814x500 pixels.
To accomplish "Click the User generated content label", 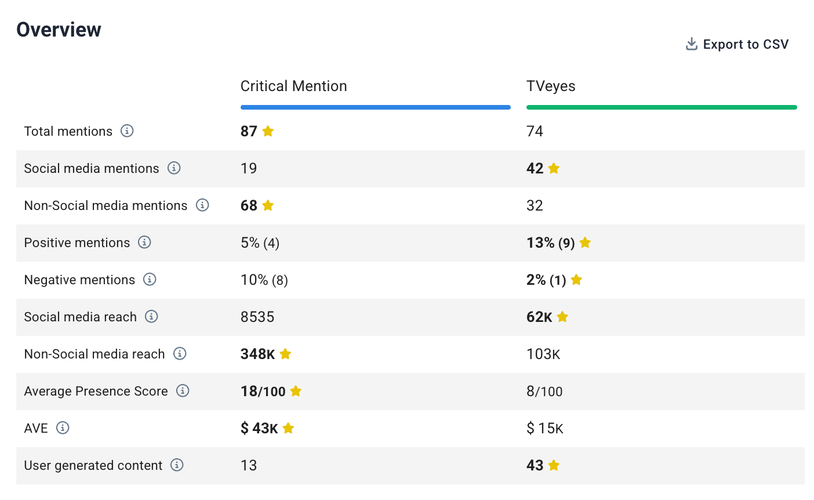I will point(93,465).
